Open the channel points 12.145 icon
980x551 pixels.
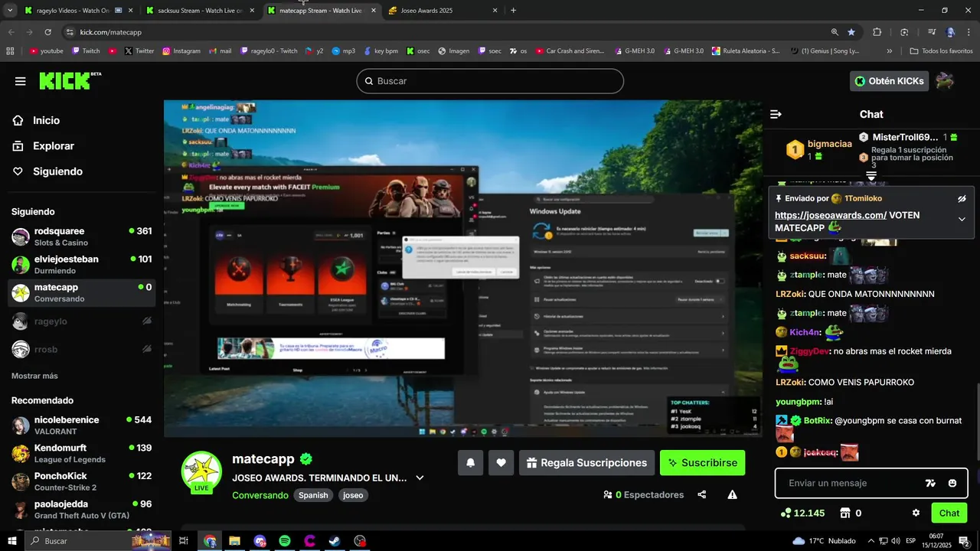point(802,513)
